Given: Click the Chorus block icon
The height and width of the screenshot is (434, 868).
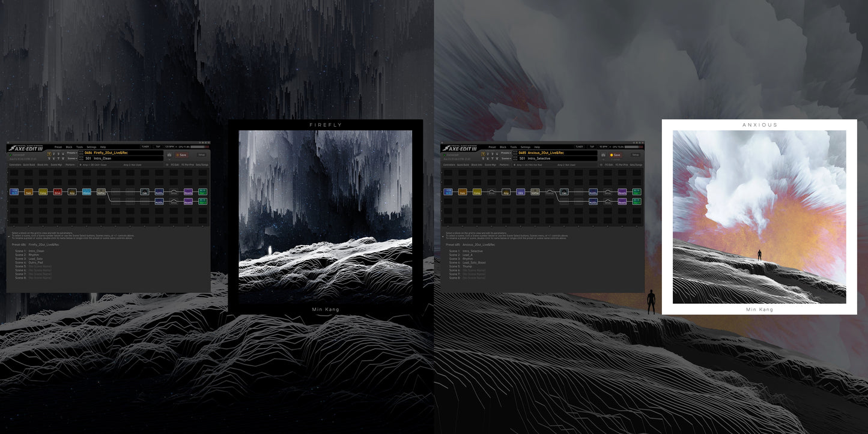Looking at the screenshot, I should click(x=86, y=193).
